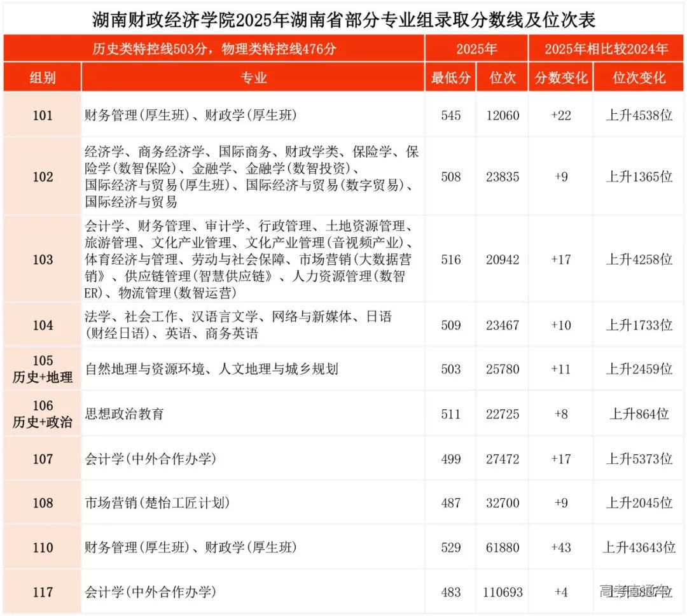Select the 组别 column header

point(41,78)
